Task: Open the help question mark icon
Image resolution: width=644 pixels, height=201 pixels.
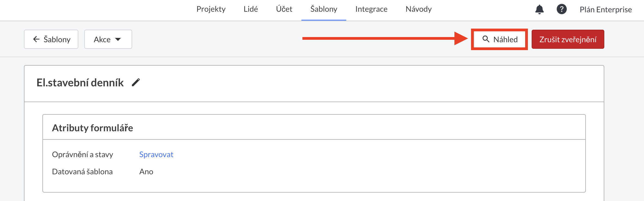Action: pos(562,9)
